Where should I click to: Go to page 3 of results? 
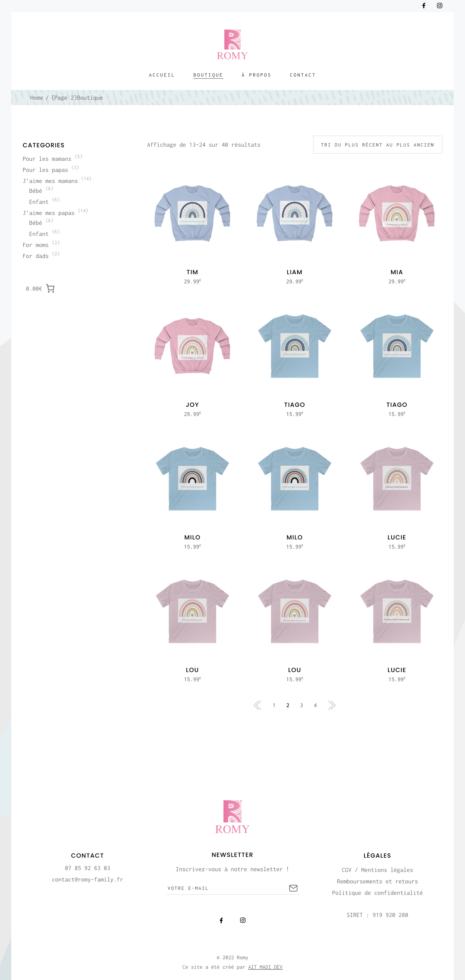(x=302, y=705)
